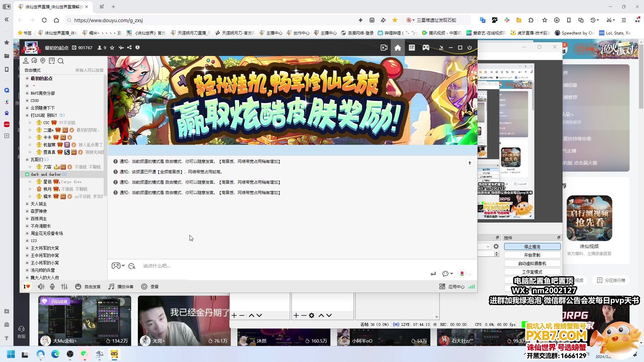Click the OBS number stepper arrows
The width and height of the screenshot is (644, 362).
(x=497, y=254)
